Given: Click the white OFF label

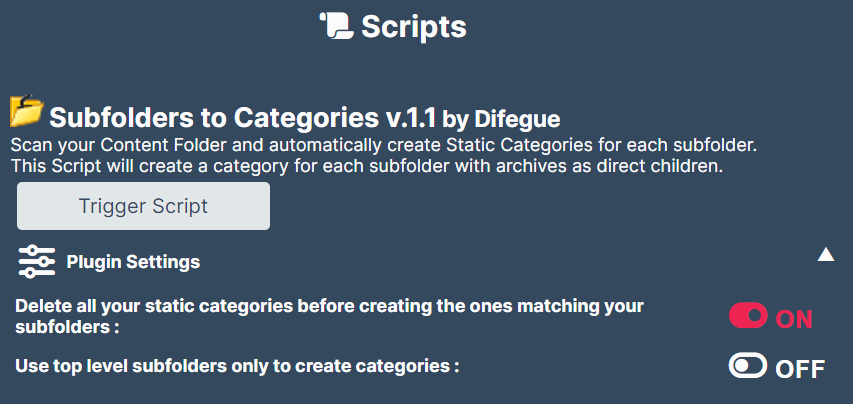Looking at the screenshot, I should pos(800,369).
